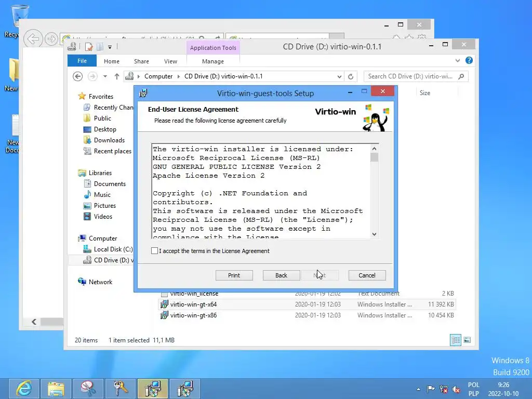Expand the ribbon chevron
The height and width of the screenshot is (399, 532).
click(x=458, y=60)
